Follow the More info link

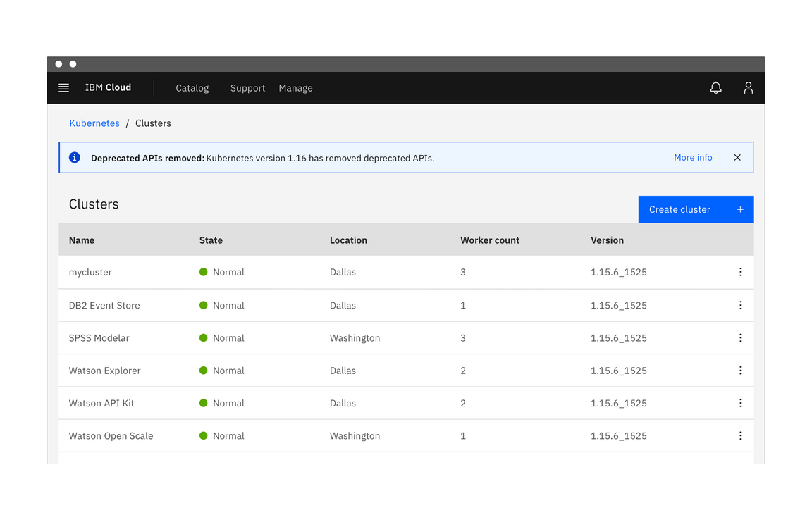(693, 158)
